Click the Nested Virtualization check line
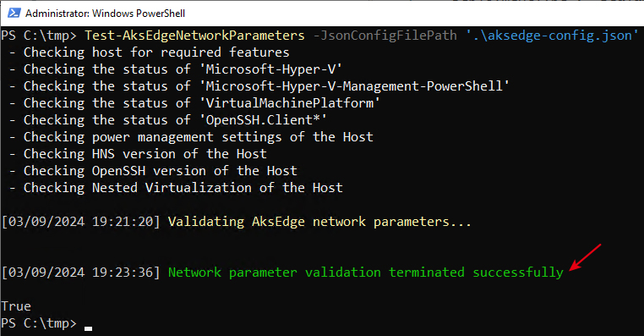Image resolution: width=644 pixels, height=336 pixels. [176, 188]
